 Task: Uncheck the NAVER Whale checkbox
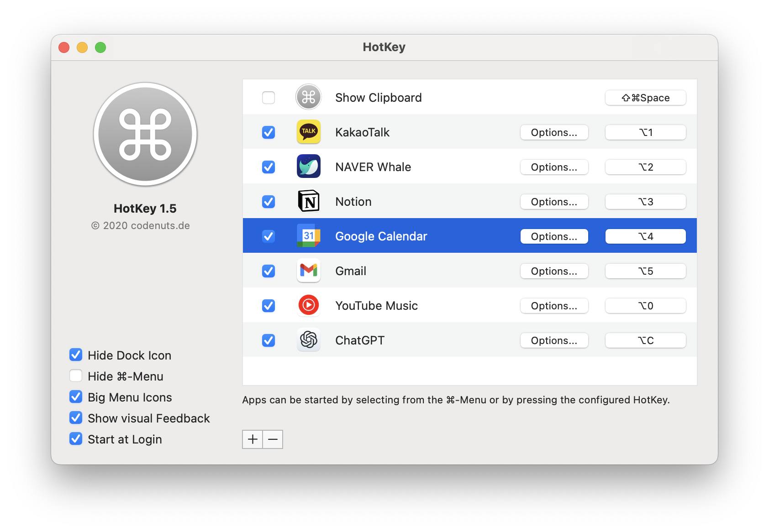tap(269, 167)
